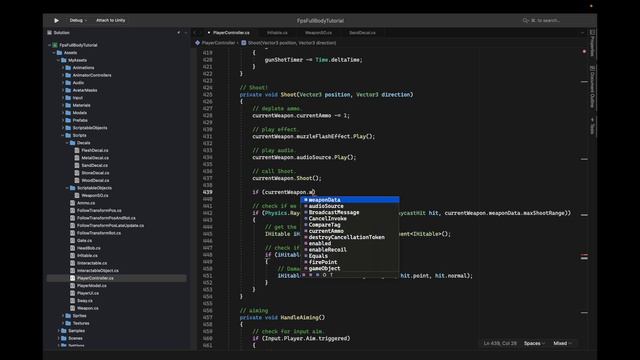Choose gameObject from autocomplete list
This screenshot has width=640, height=360.
pos(350,269)
